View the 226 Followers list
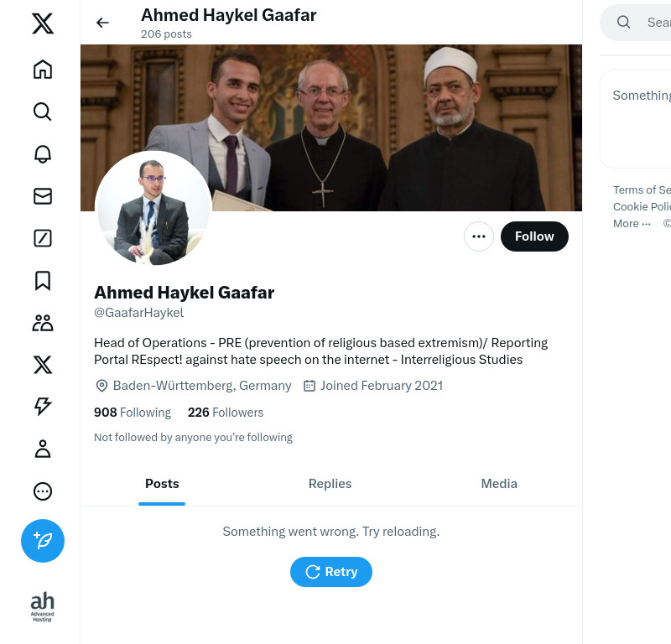Viewport: 671px width, 644px height. click(x=226, y=412)
